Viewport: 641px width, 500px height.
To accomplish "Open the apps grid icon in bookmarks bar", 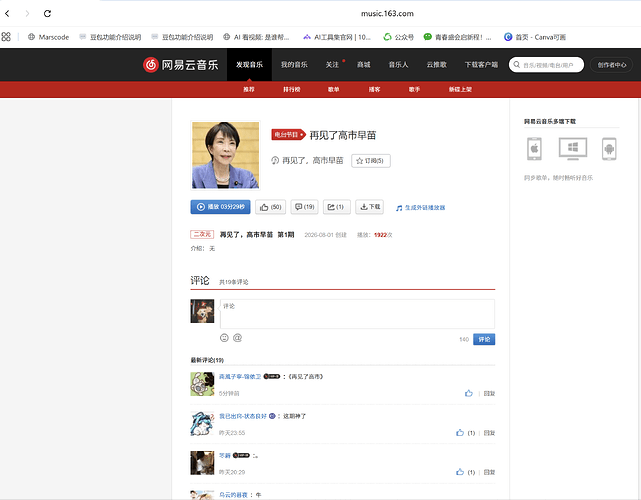I will point(6,37).
